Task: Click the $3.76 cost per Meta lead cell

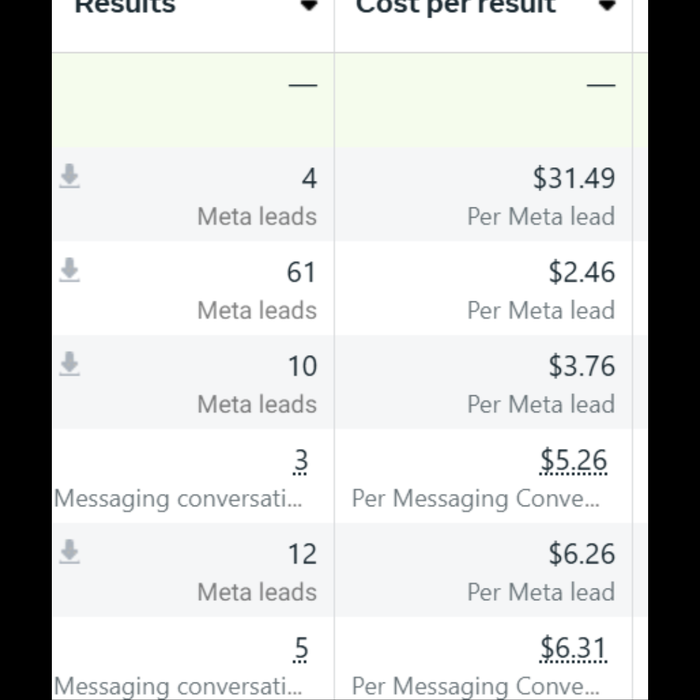Action: pyautogui.click(x=582, y=366)
